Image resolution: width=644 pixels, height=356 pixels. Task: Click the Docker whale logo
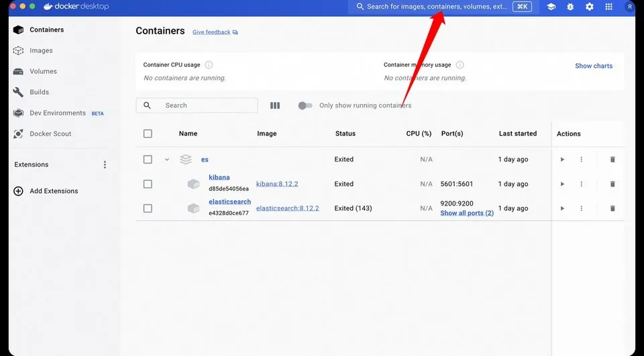[48, 6]
